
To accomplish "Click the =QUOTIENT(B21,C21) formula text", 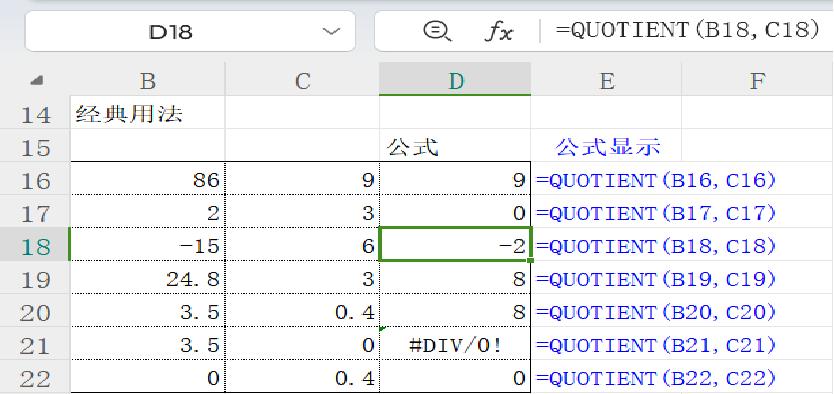I will 656,345.
